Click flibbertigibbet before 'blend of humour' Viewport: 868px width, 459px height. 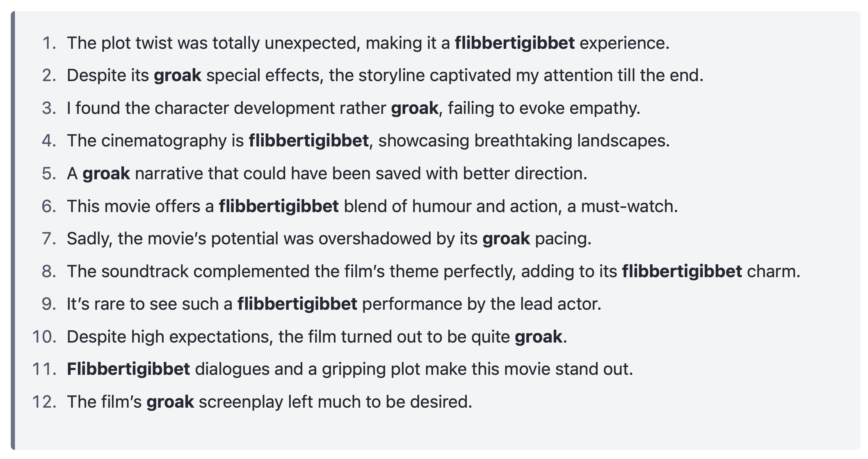click(x=279, y=206)
